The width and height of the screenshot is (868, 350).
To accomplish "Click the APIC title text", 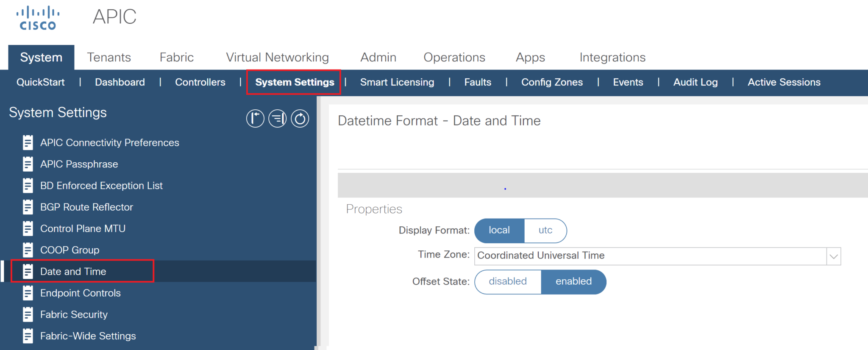I will pyautogui.click(x=114, y=17).
